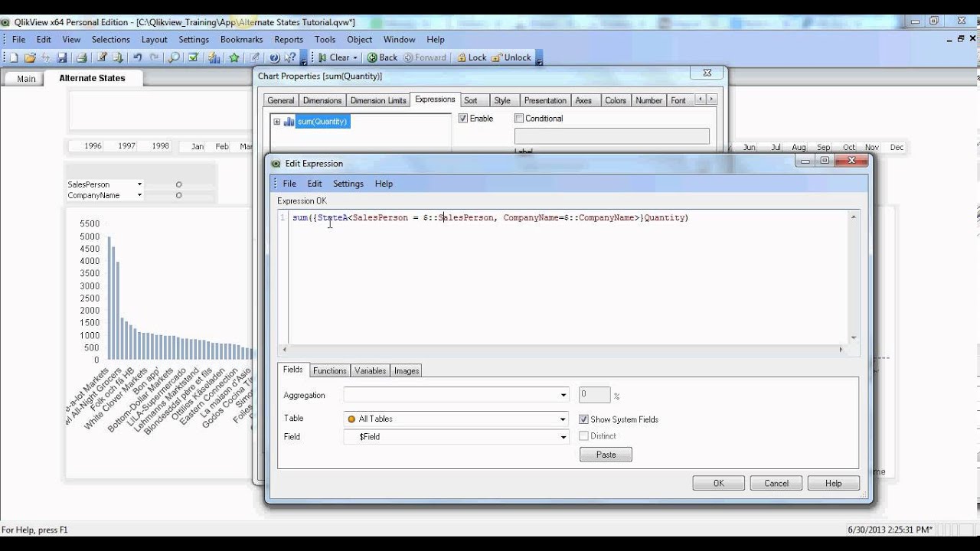The width and height of the screenshot is (980, 551).
Task: Click the expression editor down scroll arrow
Action: pyautogui.click(x=854, y=337)
